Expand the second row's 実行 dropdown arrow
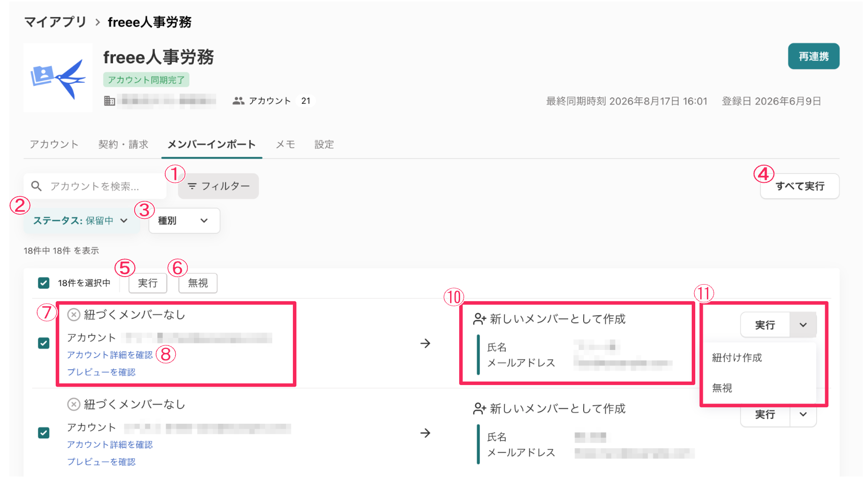868x488 pixels. tap(803, 415)
